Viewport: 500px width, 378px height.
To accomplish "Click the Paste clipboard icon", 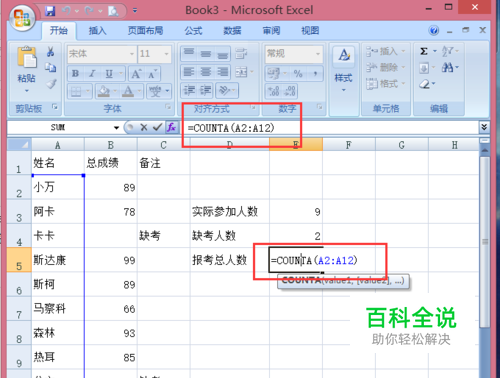I will [27, 58].
